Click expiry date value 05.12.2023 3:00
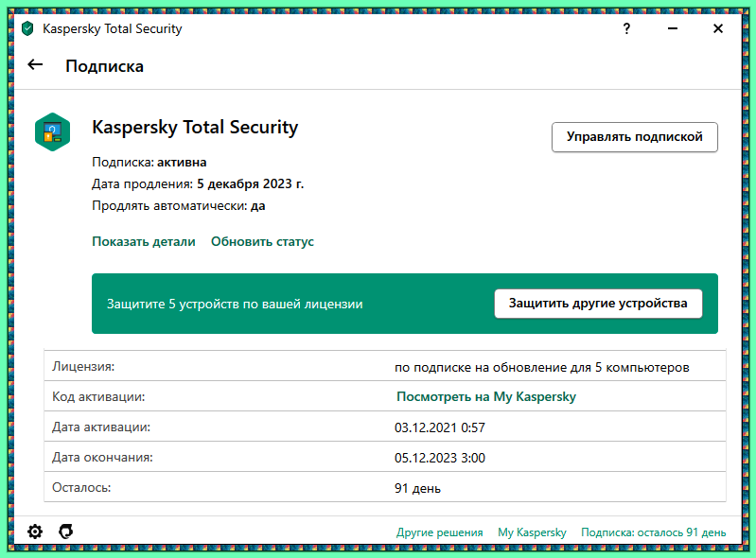Viewport: 756px width, 558px height. point(440,458)
